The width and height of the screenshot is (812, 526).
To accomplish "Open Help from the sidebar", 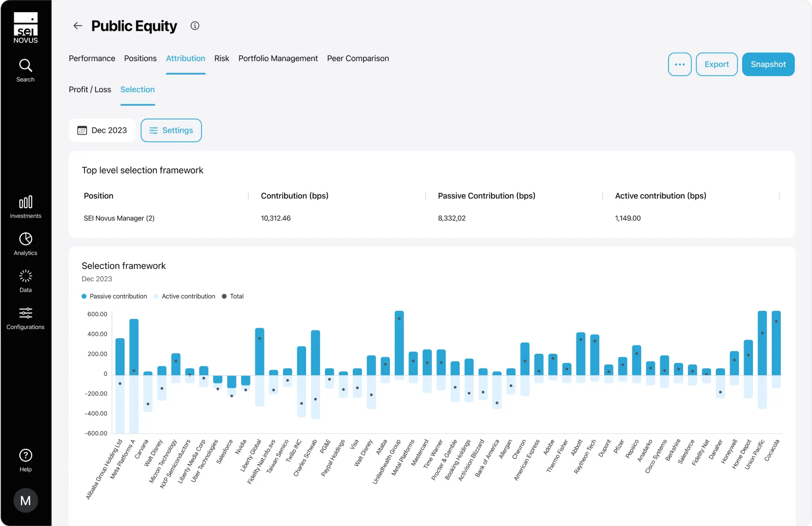I will coord(25,459).
